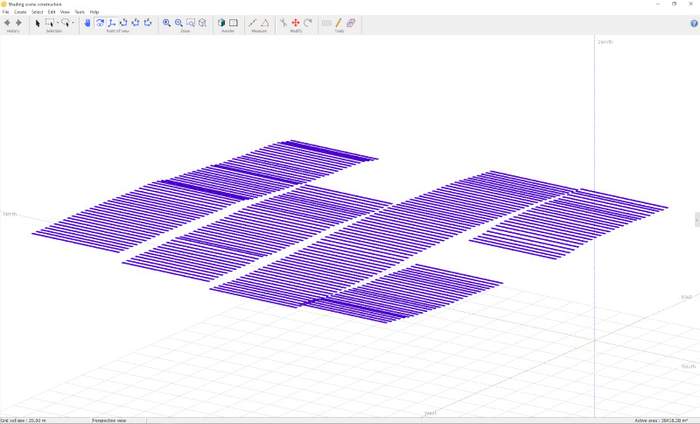Click the coordinate axes view icon
This screenshot has height=424, width=700.
click(x=112, y=23)
